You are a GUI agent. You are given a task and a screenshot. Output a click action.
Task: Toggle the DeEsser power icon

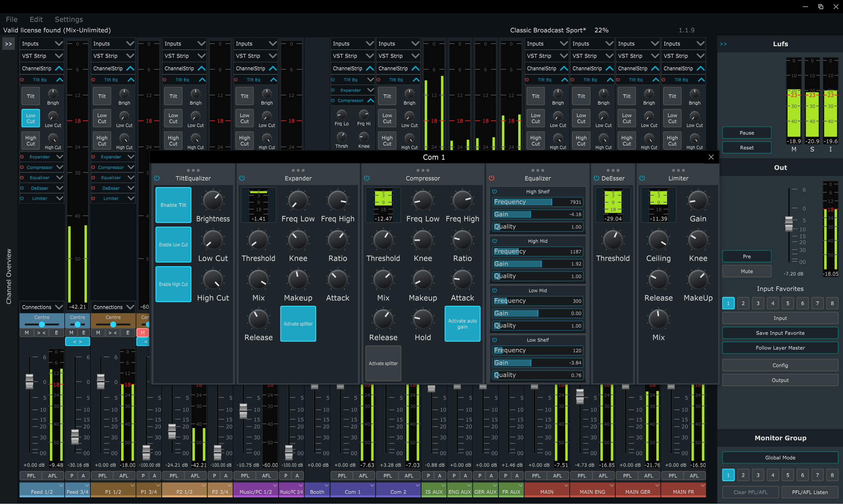[596, 178]
